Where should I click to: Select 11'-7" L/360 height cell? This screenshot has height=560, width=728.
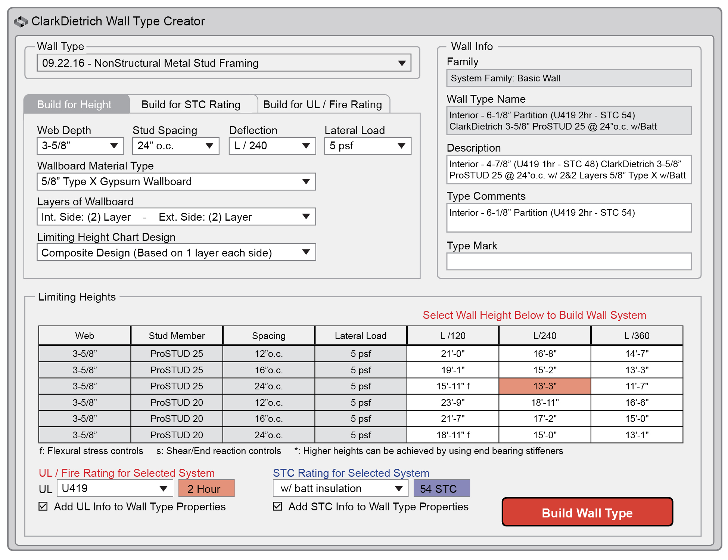[x=637, y=386]
